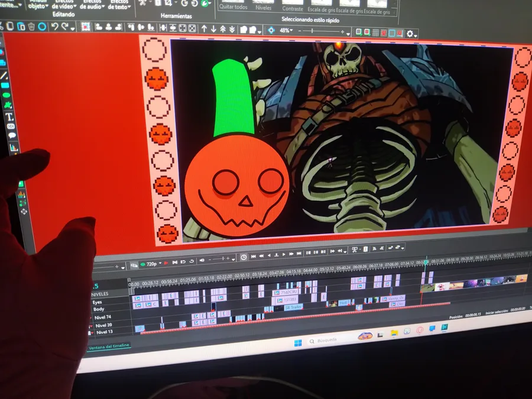Open the settings gear in editor toolbar
This screenshot has width=532, height=399.
pos(410,34)
